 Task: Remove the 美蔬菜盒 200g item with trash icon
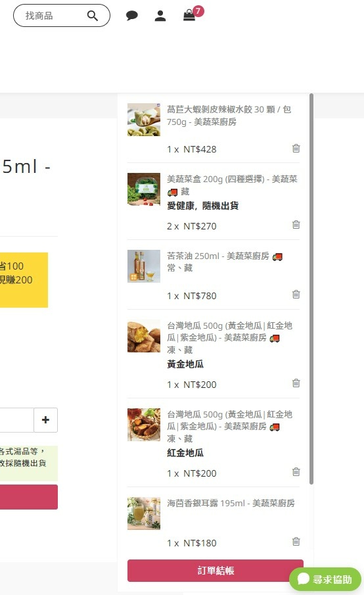(296, 225)
